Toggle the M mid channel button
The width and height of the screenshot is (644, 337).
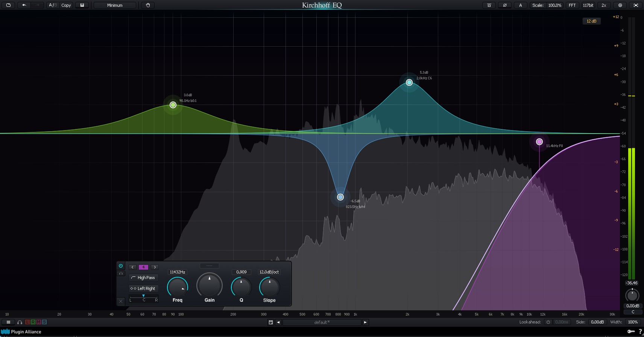39,322
